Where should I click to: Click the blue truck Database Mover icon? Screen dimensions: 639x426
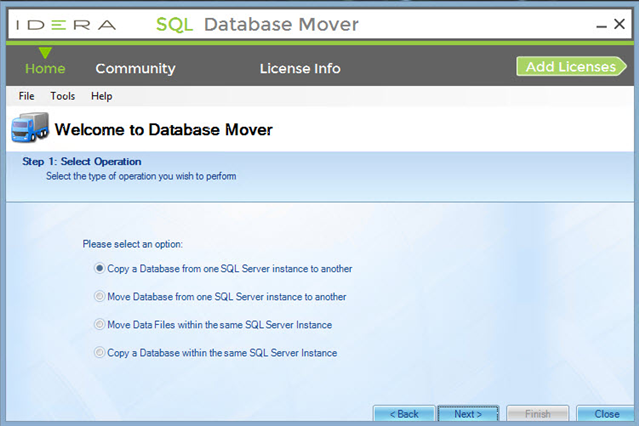(30, 128)
